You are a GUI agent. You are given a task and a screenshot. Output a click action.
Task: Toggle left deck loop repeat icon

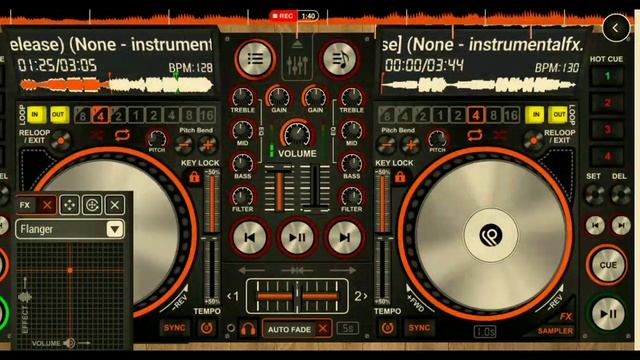click(122, 135)
